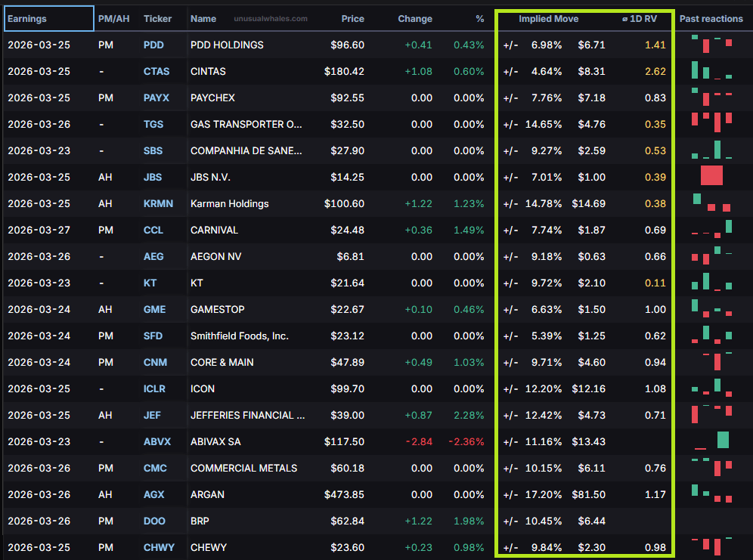Sort by the 1D RV column header
The width and height of the screenshot is (753, 560).
[640, 19]
